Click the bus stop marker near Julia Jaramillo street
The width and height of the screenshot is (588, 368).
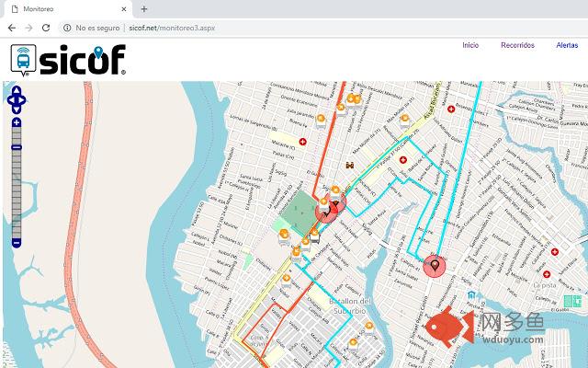coord(321,121)
